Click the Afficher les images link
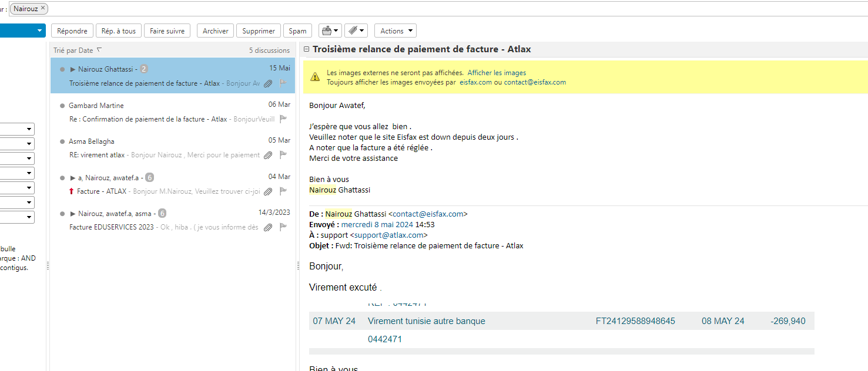This screenshot has width=868, height=371. 497,73
